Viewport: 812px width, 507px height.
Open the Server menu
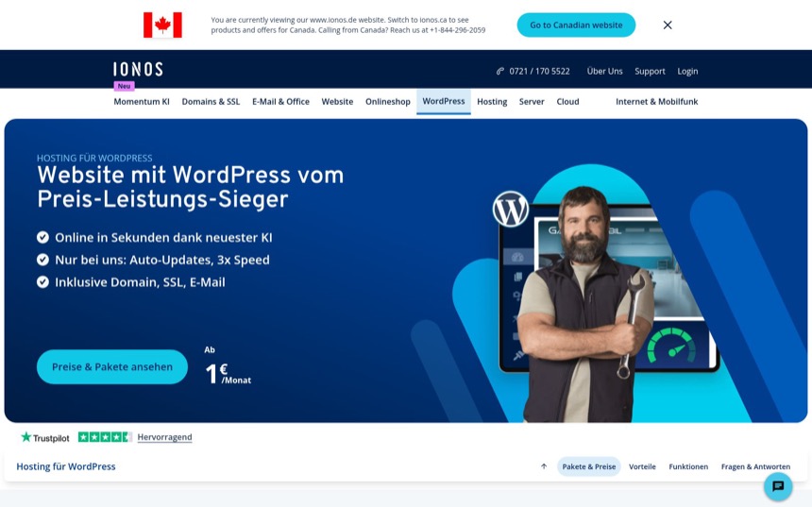(532, 102)
